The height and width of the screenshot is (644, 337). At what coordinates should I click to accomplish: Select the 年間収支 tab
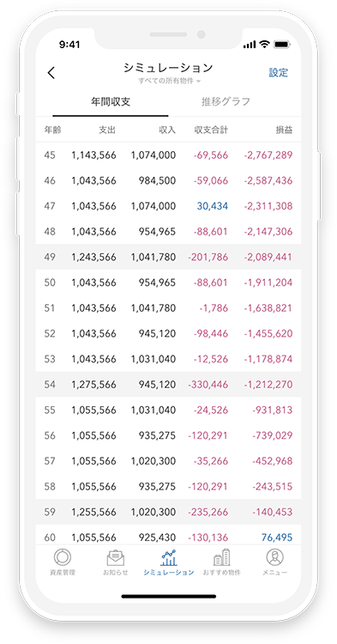[111, 102]
